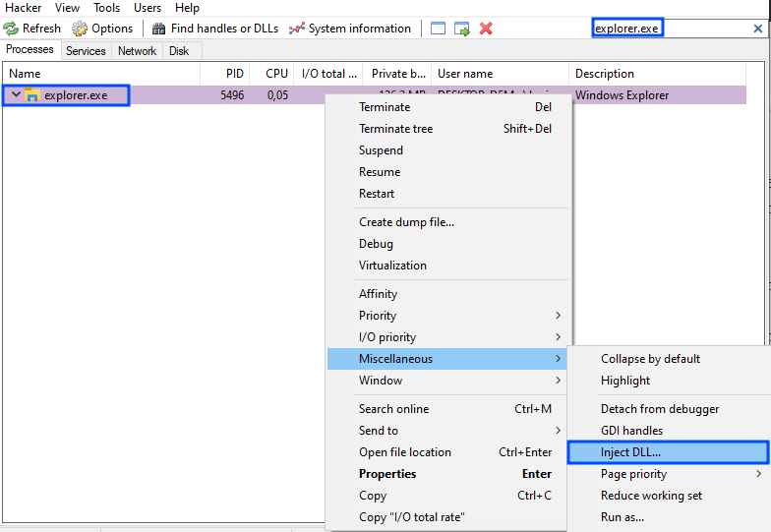Click the Find handles or DLLs binoculars icon
This screenshot has width=771, height=532.
pos(158,29)
